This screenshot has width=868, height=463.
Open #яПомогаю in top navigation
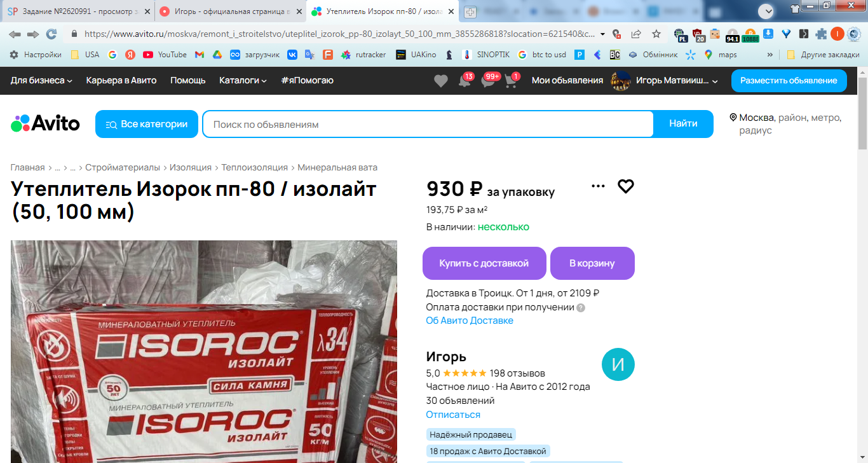(x=307, y=80)
